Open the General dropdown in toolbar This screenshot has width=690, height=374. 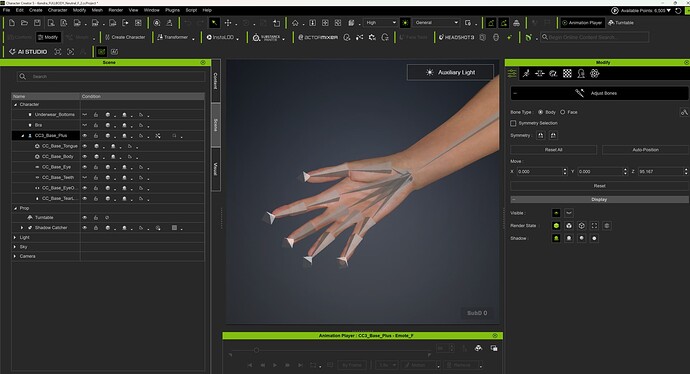(437, 22)
